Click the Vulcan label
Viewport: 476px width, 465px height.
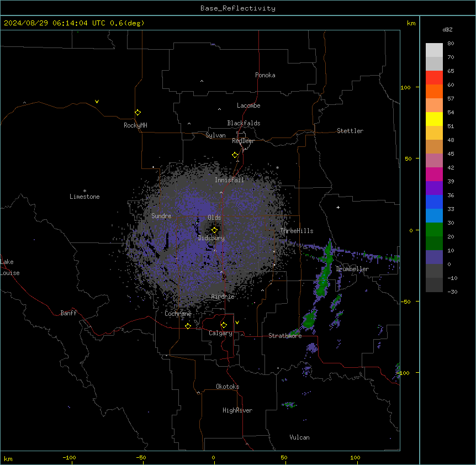click(300, 437)
